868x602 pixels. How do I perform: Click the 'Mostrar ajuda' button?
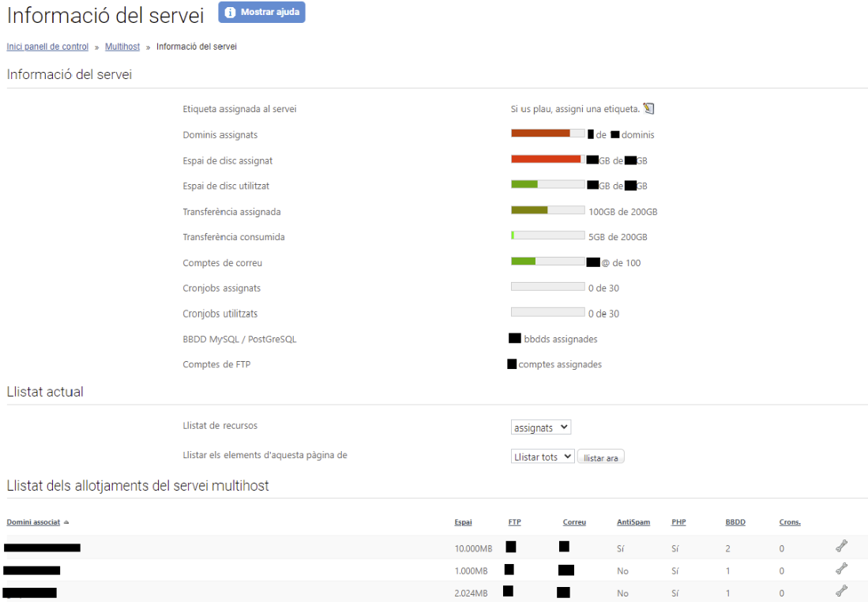261,13
